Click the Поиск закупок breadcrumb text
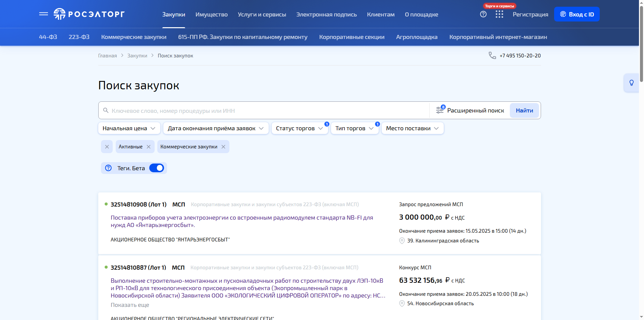Viewport: 644px width, 320px height. click(x=175, y=56)
